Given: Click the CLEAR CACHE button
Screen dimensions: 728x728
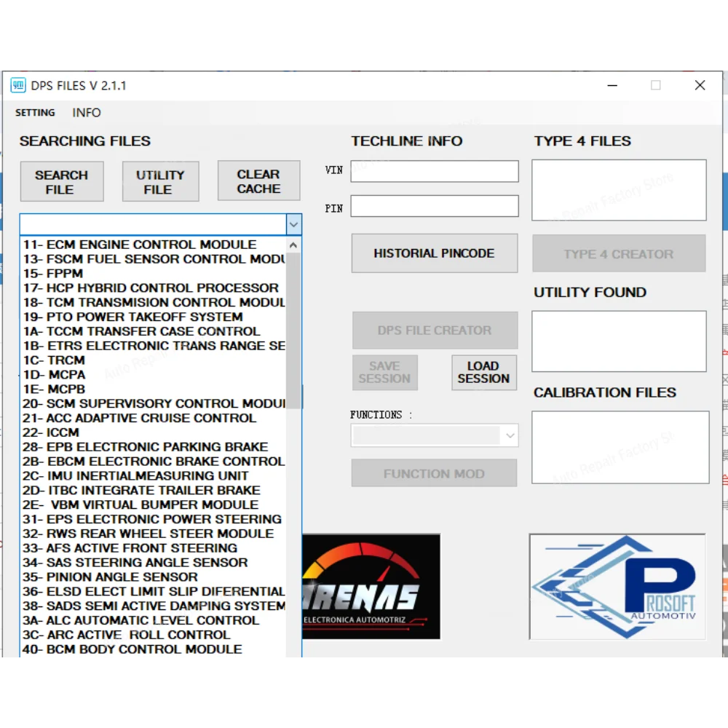Looking at the screenshot, I should (258, 181).
